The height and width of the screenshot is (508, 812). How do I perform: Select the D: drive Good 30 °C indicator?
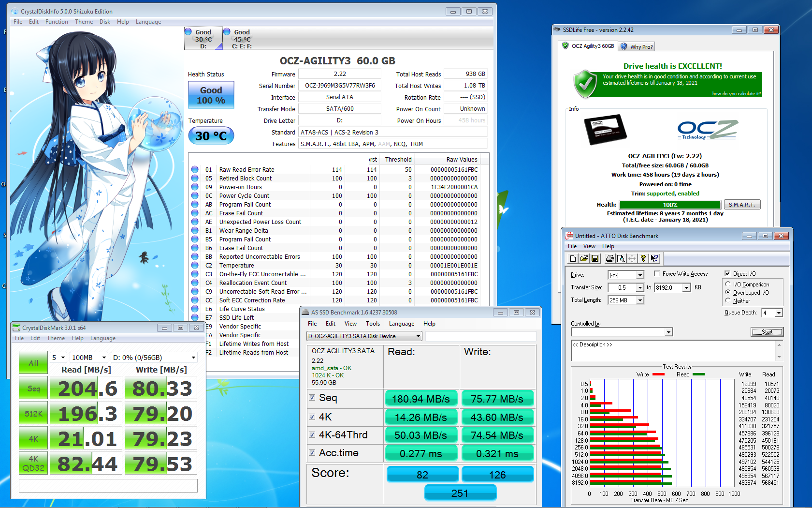(x=203, y=39)
